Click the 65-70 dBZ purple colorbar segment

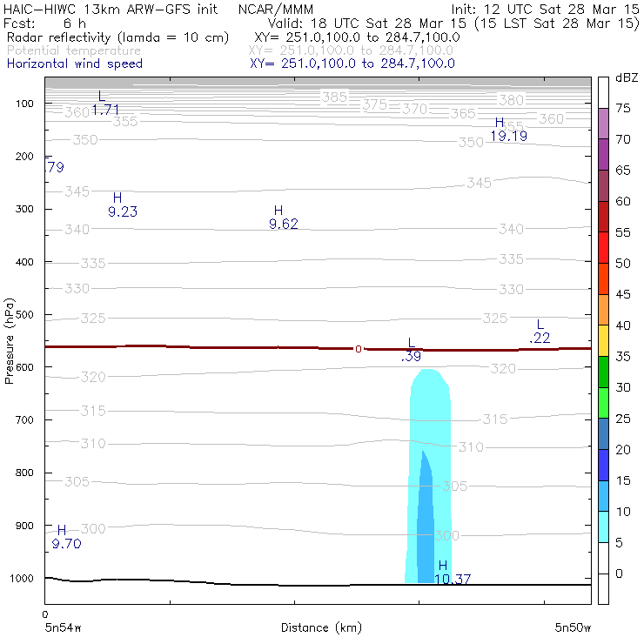click(x=603, y=154)
